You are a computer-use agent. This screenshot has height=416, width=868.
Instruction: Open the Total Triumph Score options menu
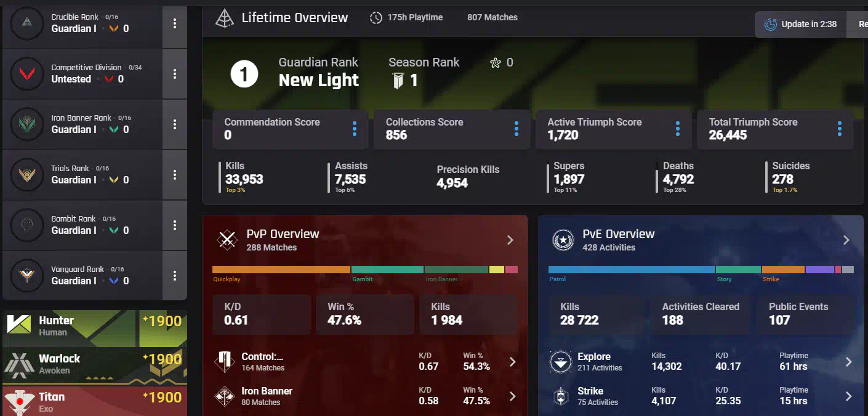[x=839, y=129]
